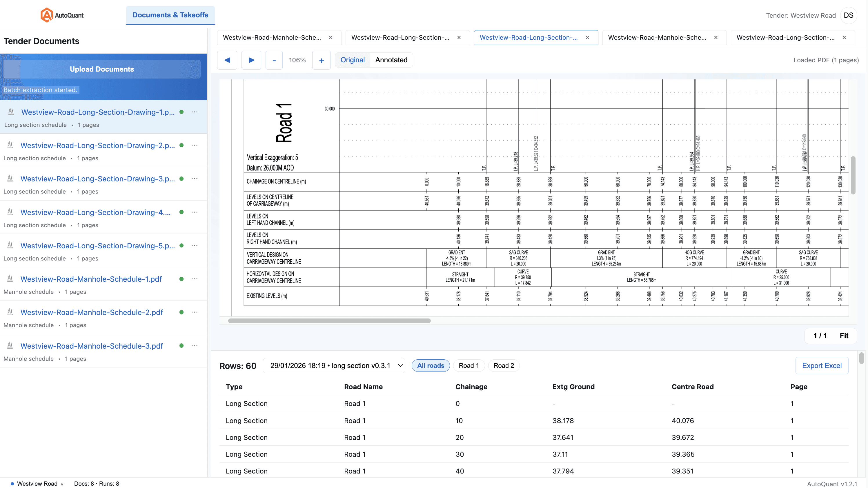Open the long section v0.3.1 run dropdown
The image size is (868, 488).
click(334, 365)
